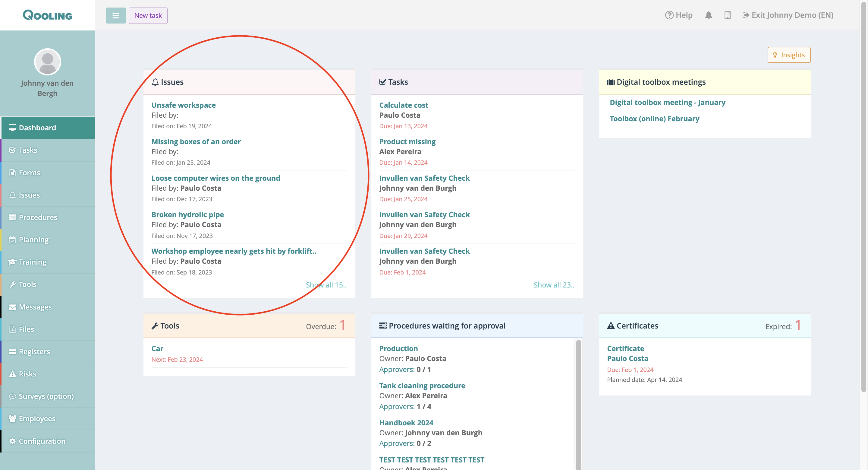Open the Insights button

coord(789,55)
